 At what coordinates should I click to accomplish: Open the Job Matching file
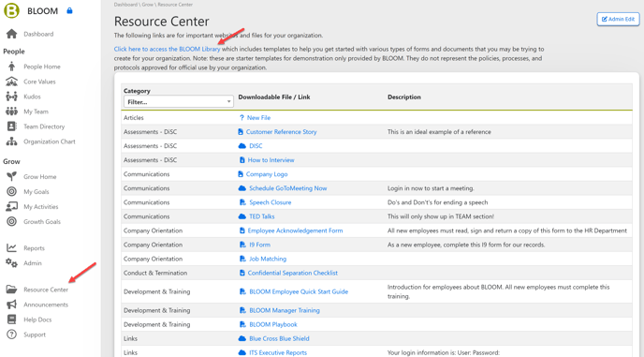click(x=268, y=259)
